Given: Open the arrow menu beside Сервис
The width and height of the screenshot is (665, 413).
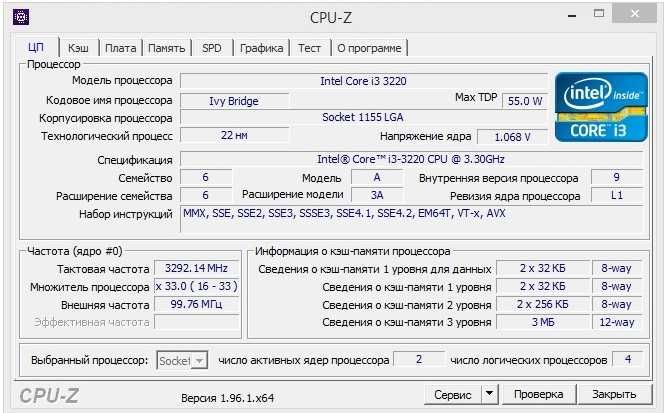Looking at the screenshot, I should point(489,394).
